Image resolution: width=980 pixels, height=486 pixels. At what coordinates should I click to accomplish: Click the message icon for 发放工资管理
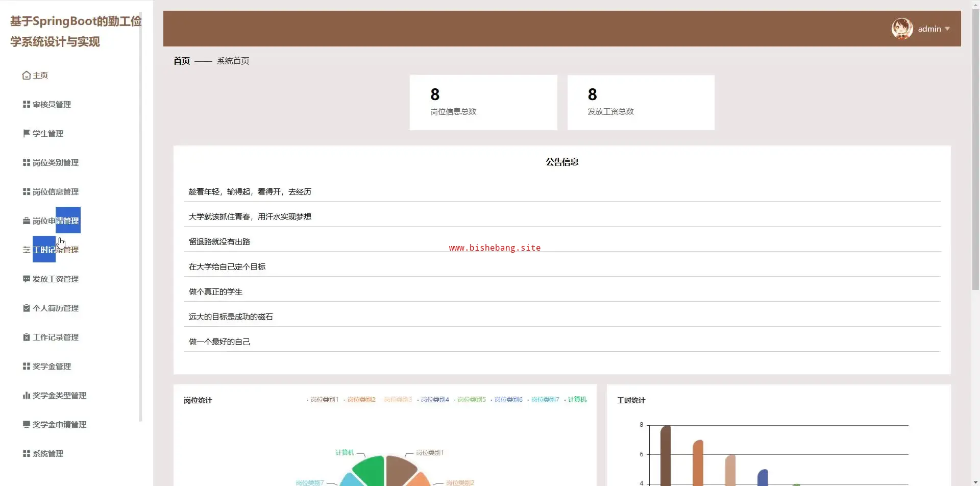(x=27, y=279)
